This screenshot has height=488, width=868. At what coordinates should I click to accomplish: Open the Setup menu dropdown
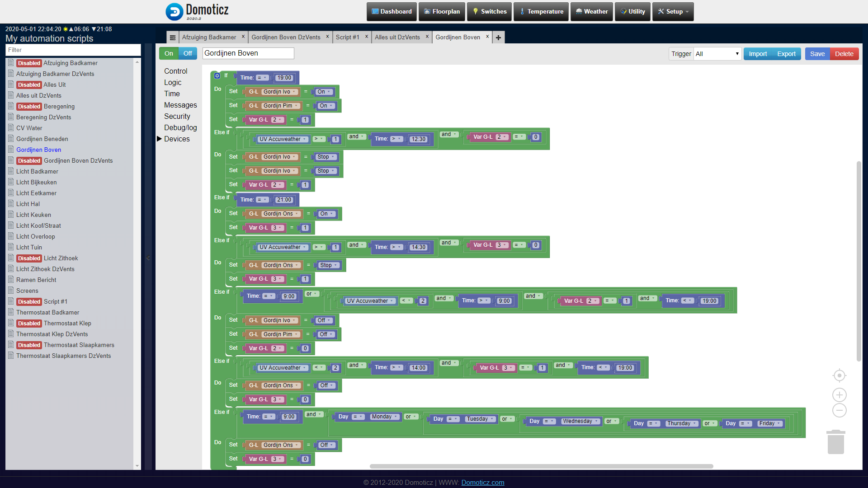(673, 11)
